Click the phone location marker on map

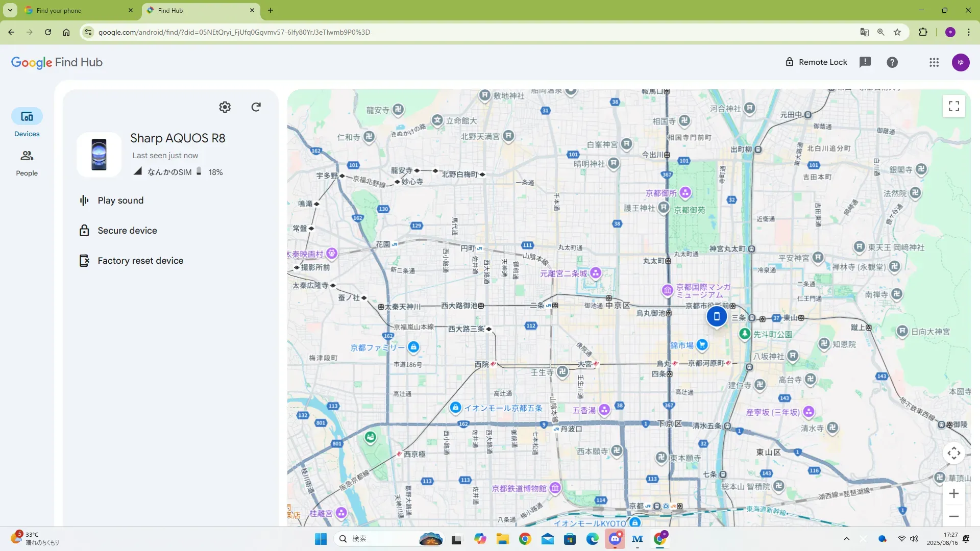717,316
